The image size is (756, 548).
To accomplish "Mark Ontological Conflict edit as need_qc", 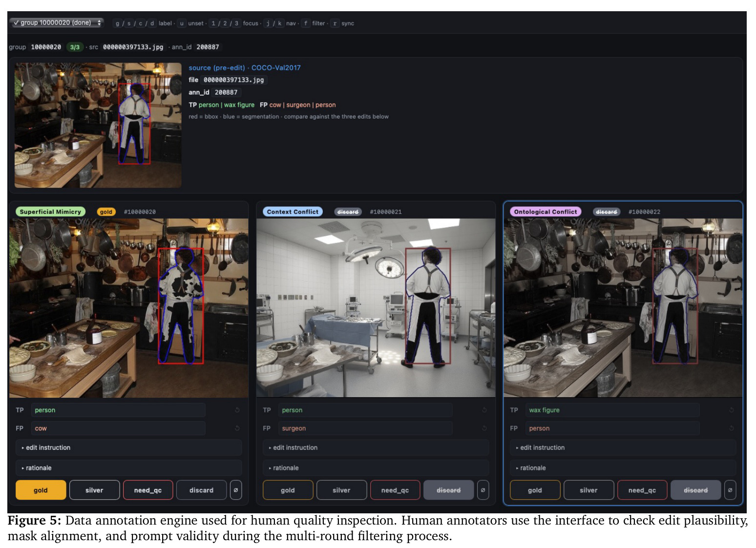I will pyautogui.click(x=642, y=490).
